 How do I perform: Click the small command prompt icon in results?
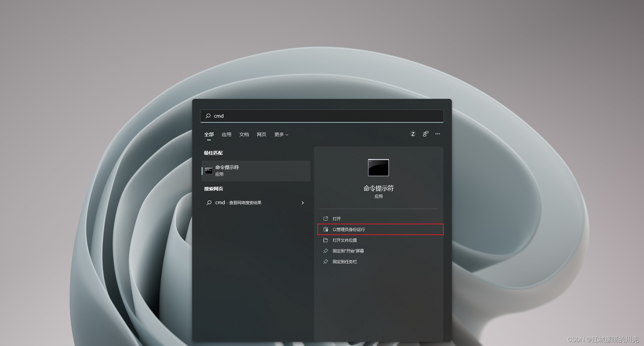209,171
